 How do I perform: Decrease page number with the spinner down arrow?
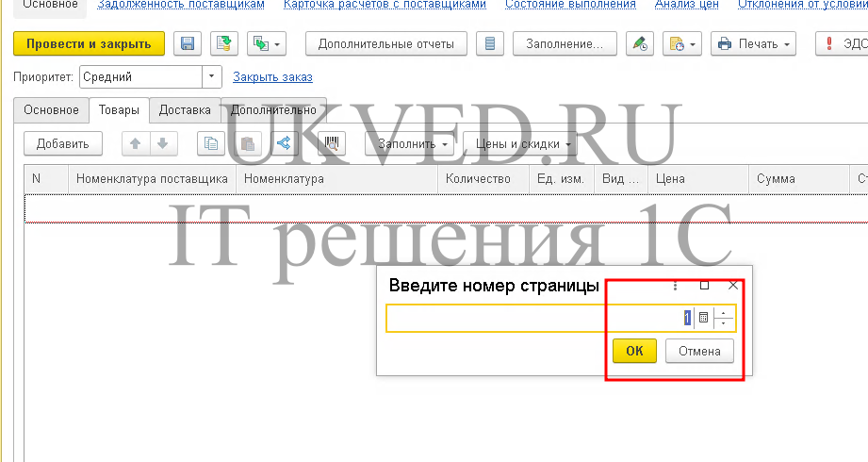click(x=723, y=323)
